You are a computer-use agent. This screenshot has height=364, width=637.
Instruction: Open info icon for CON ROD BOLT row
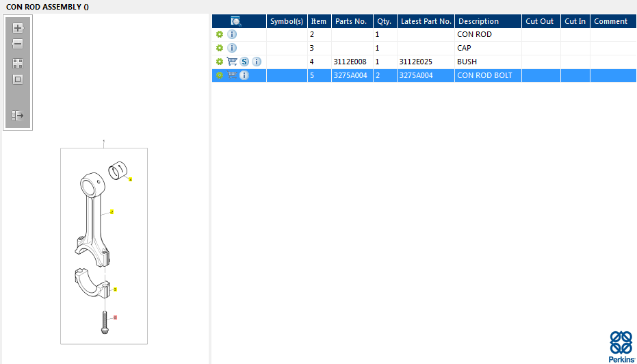tap(244, 75)
